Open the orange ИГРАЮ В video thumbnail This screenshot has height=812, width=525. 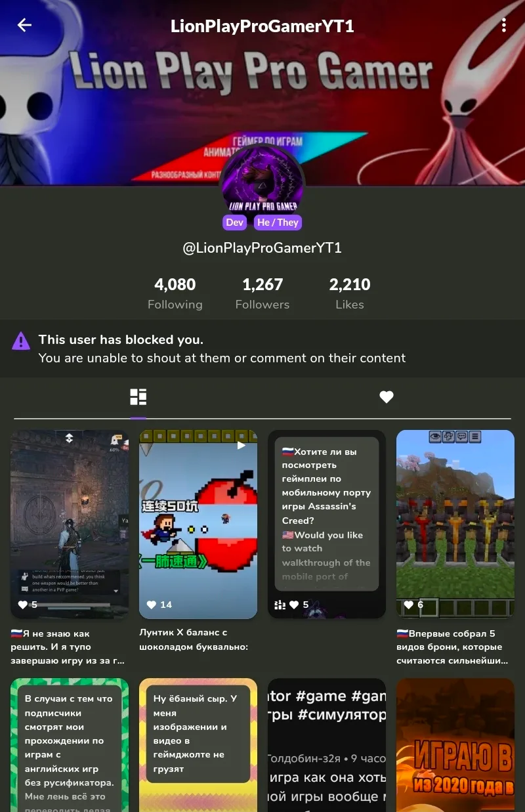[x=455, y=745]
